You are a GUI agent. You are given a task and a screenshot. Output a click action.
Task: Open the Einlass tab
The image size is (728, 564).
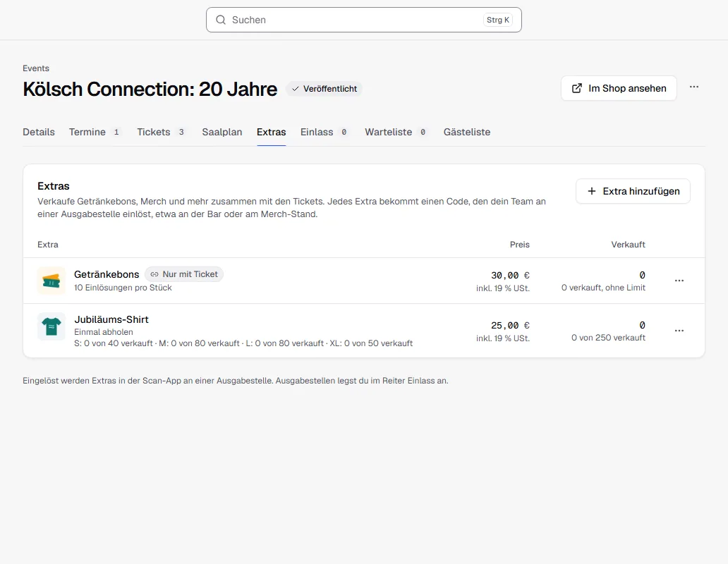point(324,133)
